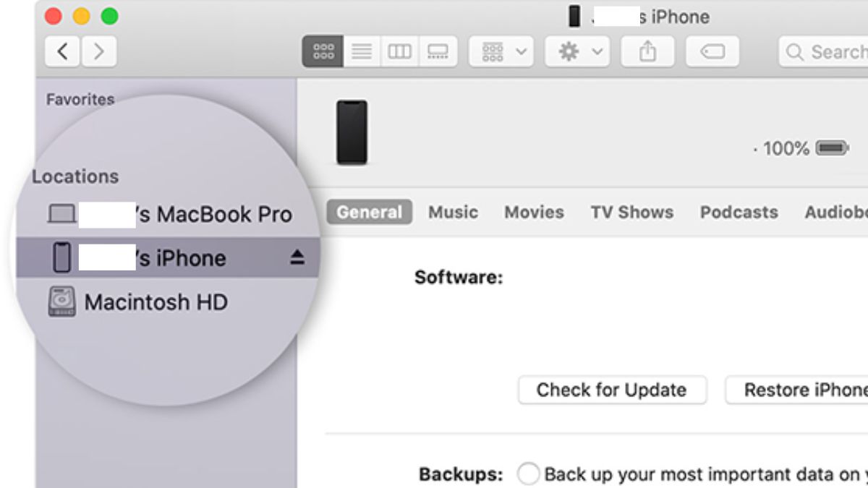Click the Favorites sidebar heading
The width and height of the screenshot is (868, 488).
coord(80,100)
